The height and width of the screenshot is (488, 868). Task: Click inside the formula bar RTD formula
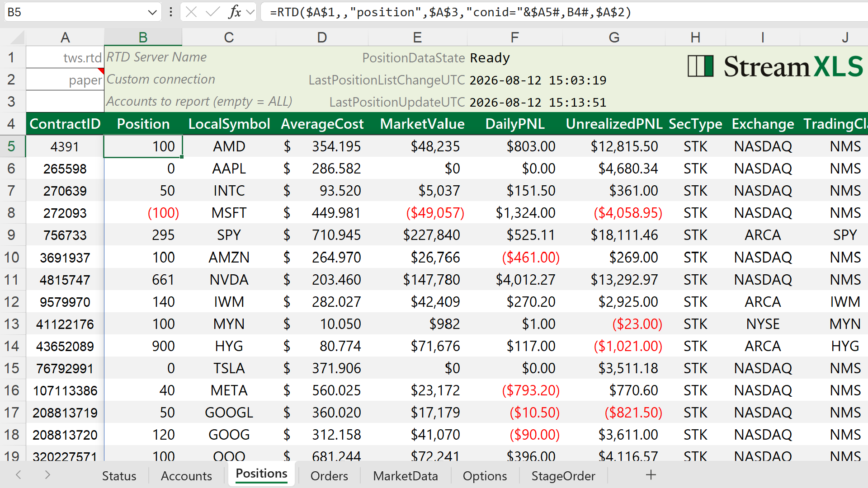[x=450, y=12]
